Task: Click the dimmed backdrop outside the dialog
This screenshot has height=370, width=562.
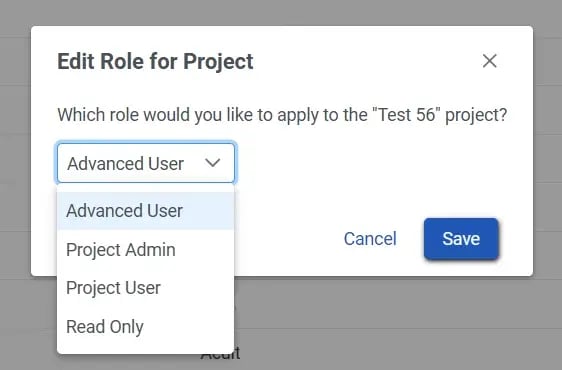Action: coord(394,323)
